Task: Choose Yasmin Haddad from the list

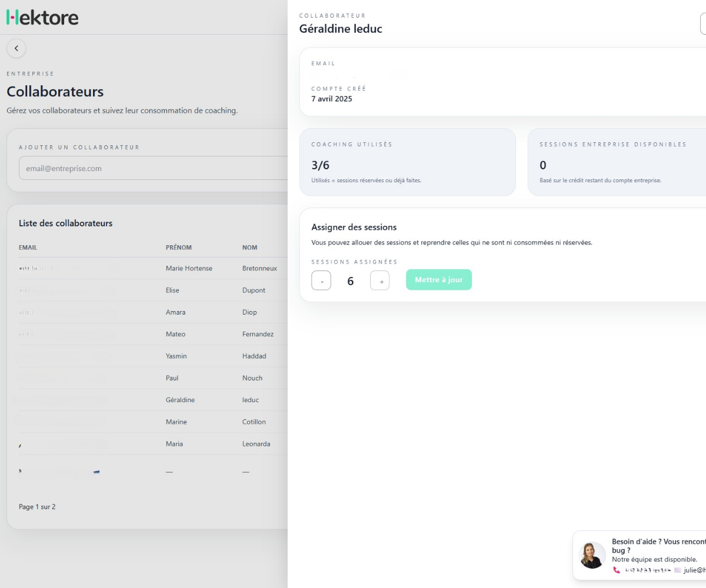Action: pos(176,356)
